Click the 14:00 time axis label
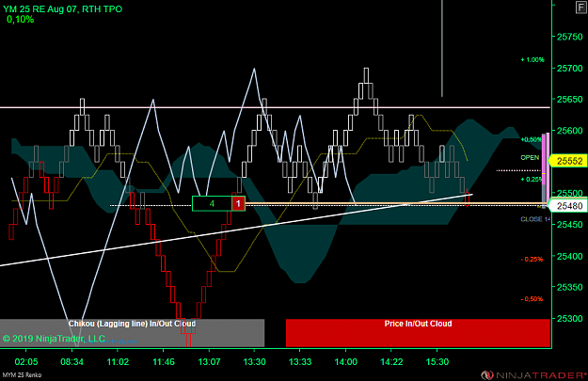The image size is (588, 381). pos(346,362)
